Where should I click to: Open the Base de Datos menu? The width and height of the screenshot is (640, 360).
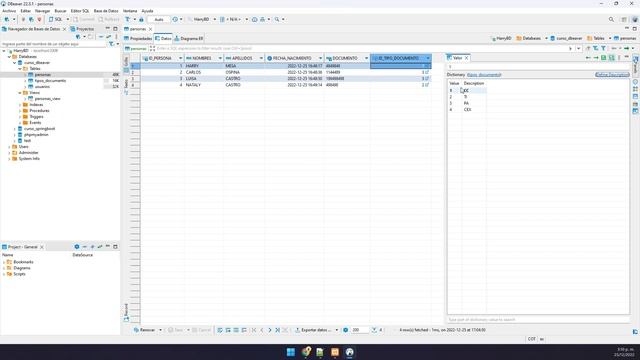click(106, 11)
